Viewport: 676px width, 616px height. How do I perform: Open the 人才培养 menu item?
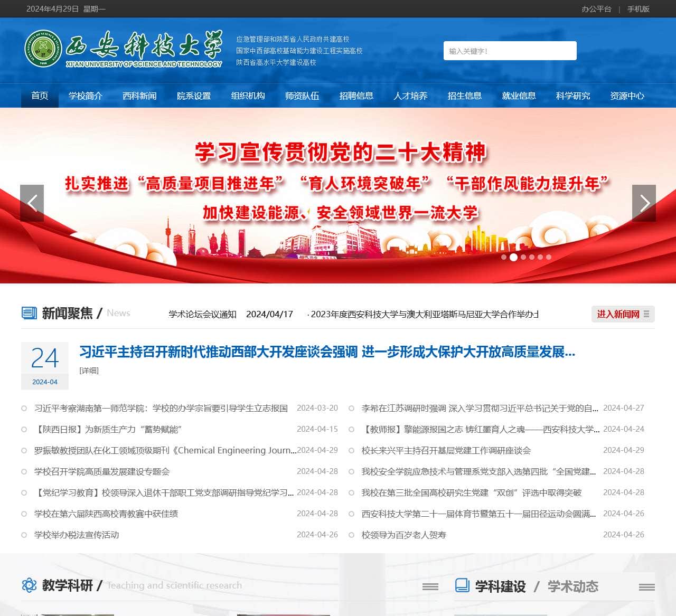point(410,96)
